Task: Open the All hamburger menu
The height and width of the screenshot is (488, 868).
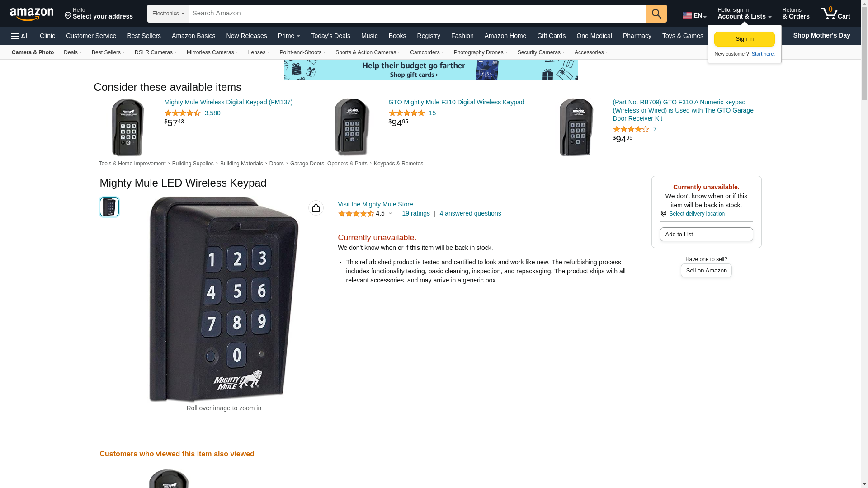Action: [x=20, y=36]
